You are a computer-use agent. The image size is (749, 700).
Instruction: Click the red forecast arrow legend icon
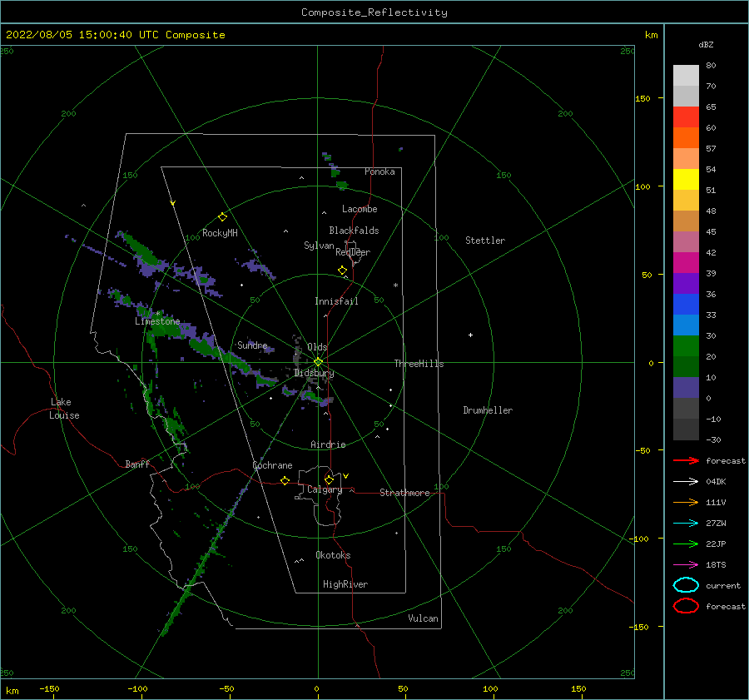point(686,460)
